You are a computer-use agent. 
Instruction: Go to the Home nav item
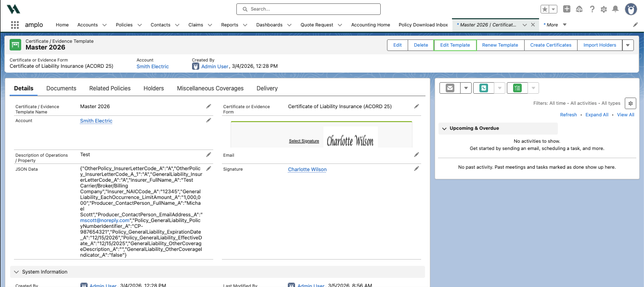(x=62, y=25)
